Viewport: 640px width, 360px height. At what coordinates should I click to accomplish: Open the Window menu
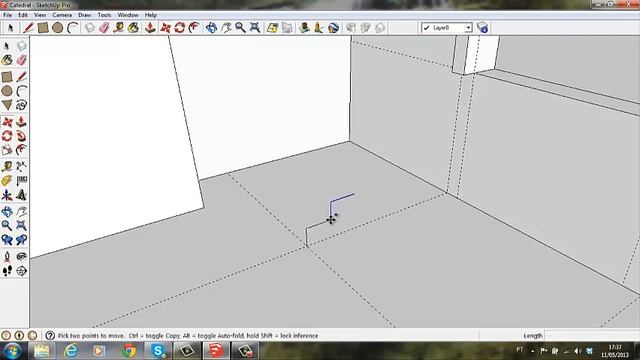tap(128, 15)
